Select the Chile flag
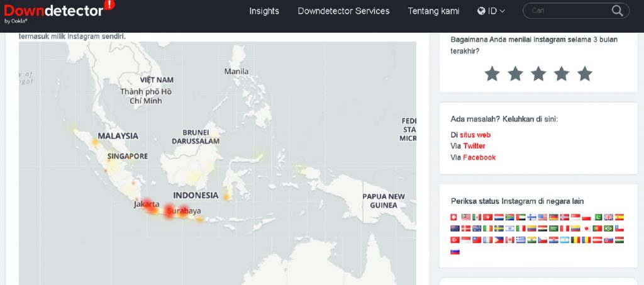Screen dimensions: 644x285 click(619, 228)
